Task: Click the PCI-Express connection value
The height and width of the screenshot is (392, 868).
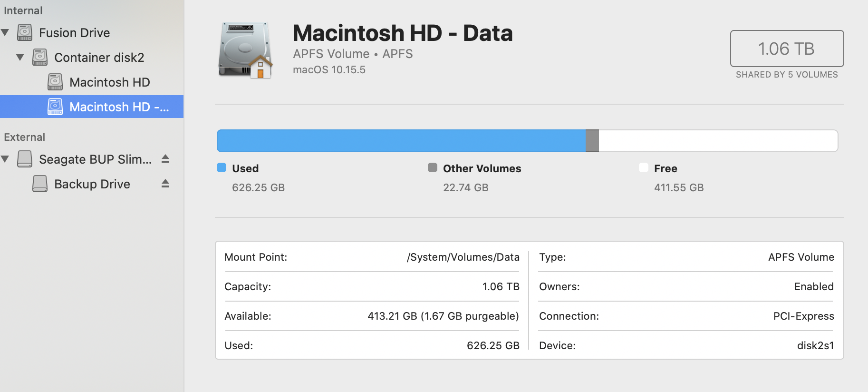Action: click(803, 316)
